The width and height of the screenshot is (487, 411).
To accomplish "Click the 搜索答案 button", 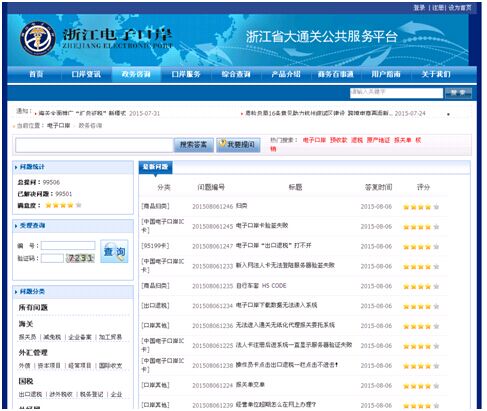I will [193, 145].
